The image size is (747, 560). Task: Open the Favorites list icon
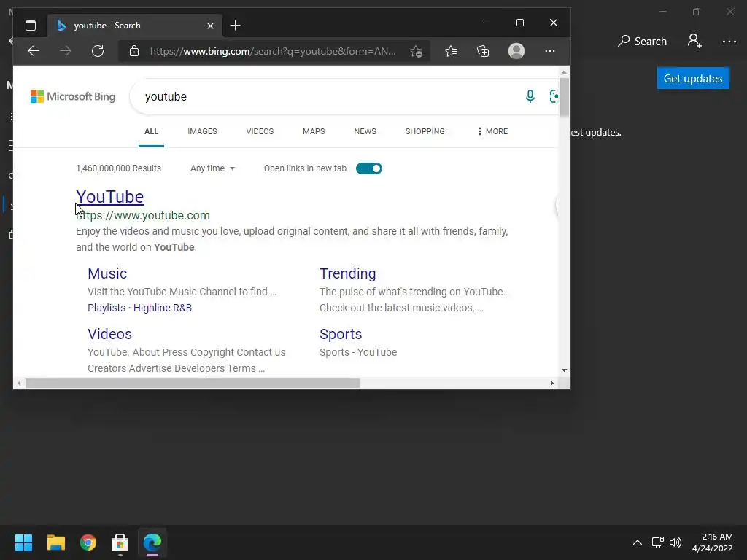pos(451,51)
